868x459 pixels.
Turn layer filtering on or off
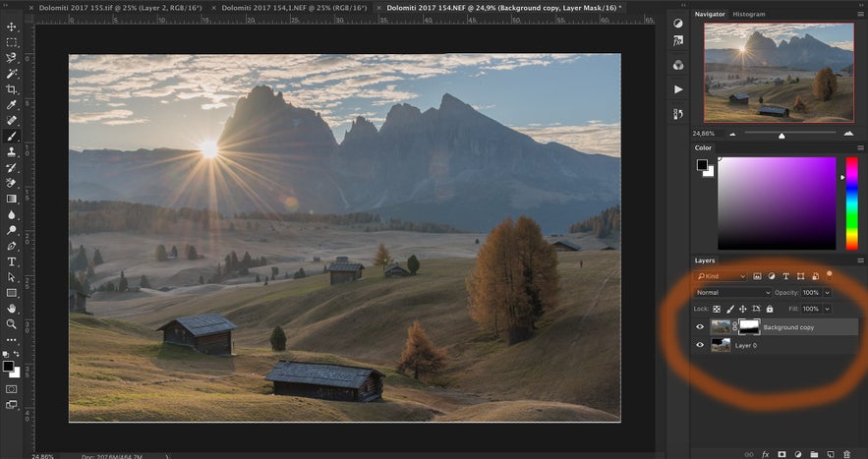pyautogui.click(x=830, y=274)
